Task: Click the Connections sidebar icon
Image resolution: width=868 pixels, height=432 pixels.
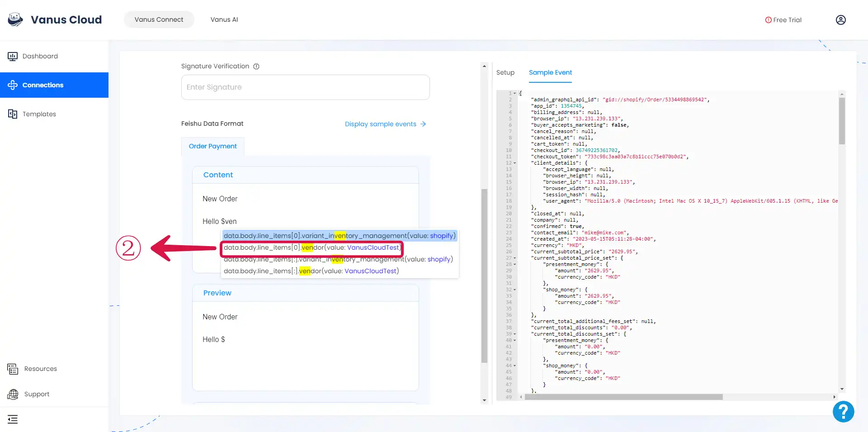Action: click(13, 85)
